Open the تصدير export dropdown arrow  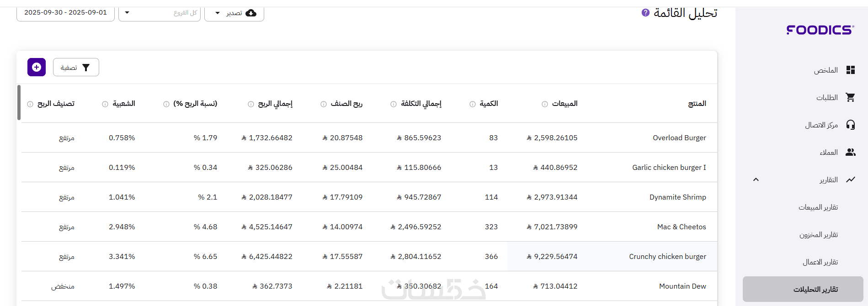click(218, 13)
